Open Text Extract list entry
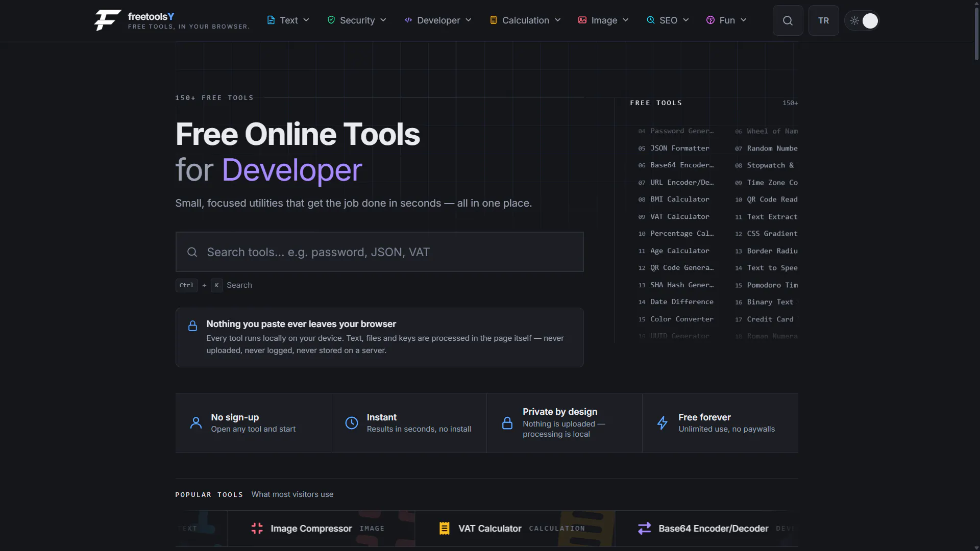The height and width of the screenshot is (551, 980). (x=767, y=217)
